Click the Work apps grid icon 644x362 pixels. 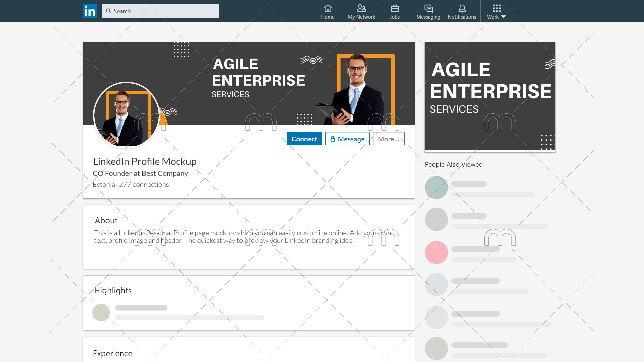(x=497, y=8)
